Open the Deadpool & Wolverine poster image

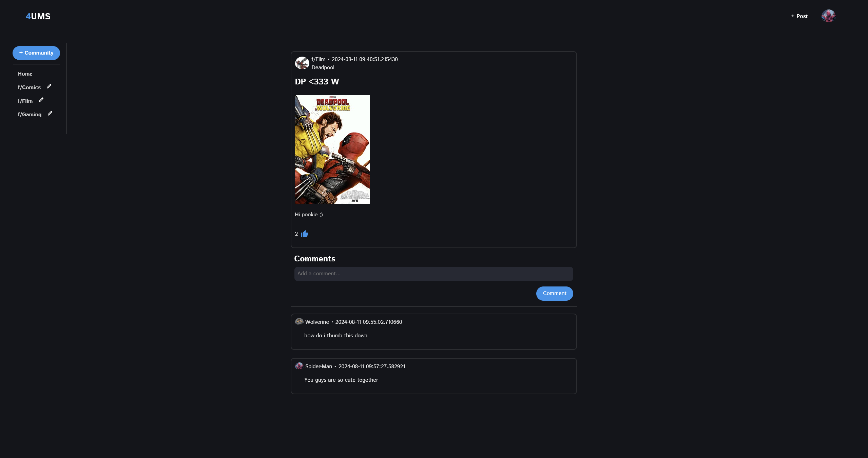pos(332,149)
